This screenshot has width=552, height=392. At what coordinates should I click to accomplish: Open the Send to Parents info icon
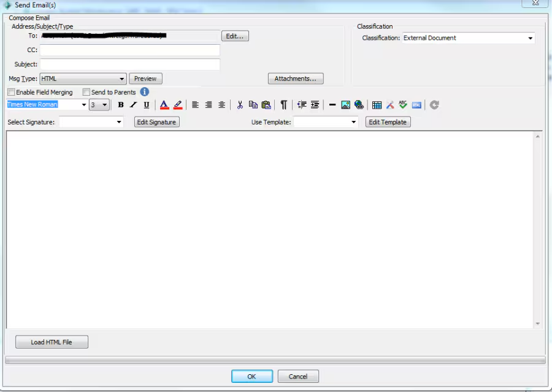(144, 92)
